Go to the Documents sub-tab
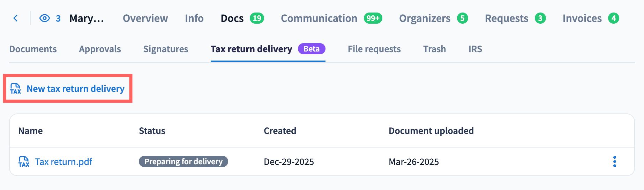Screen dimensions: 644x190 coord(33,49)
